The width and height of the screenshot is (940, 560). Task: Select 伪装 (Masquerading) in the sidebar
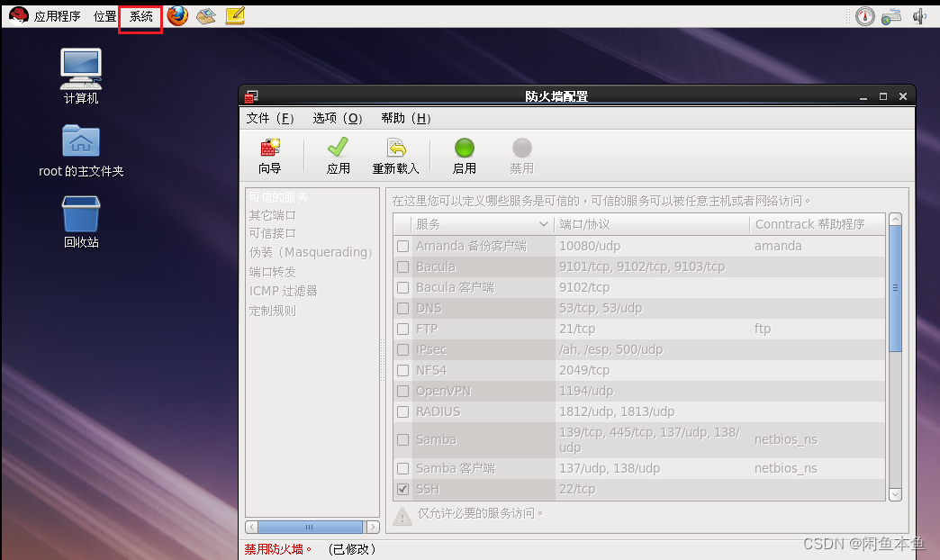(312, 252)
